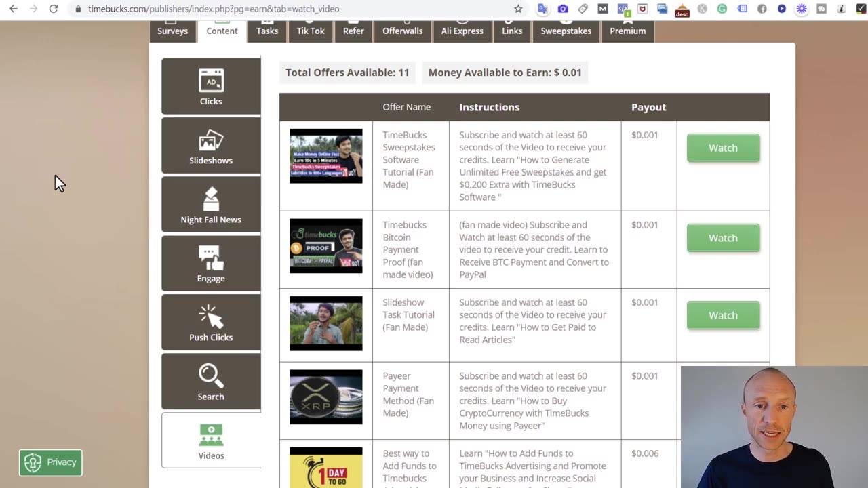Open the stacked pictures extension icon
Image resolution: width=868 pixels, height=488 pixels.
pyautogui.click(x=663, y=9)
